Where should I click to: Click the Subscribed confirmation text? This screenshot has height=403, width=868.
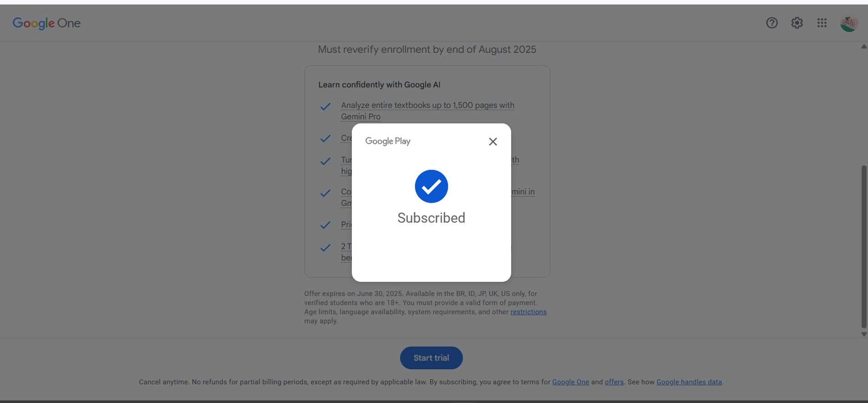pyautogui.click(x=431, y=218)
